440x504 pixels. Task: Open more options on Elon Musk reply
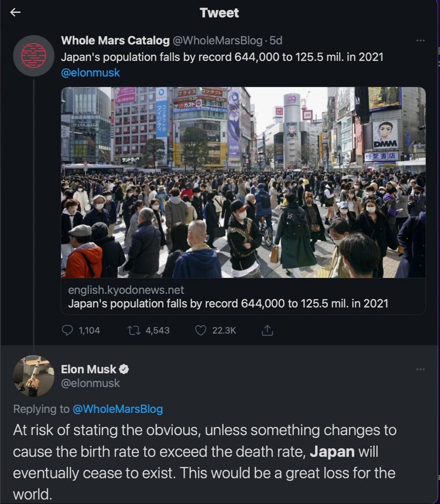(x=420, y=369)
